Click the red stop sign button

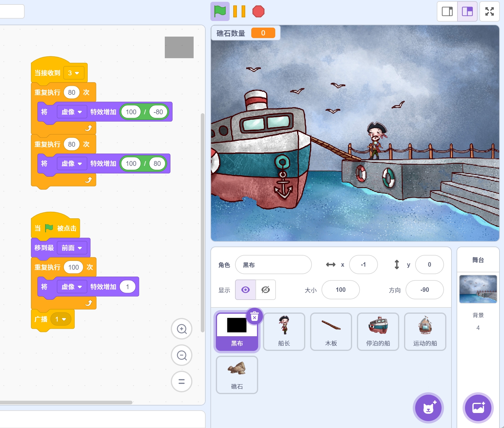(x=258, y=11)
